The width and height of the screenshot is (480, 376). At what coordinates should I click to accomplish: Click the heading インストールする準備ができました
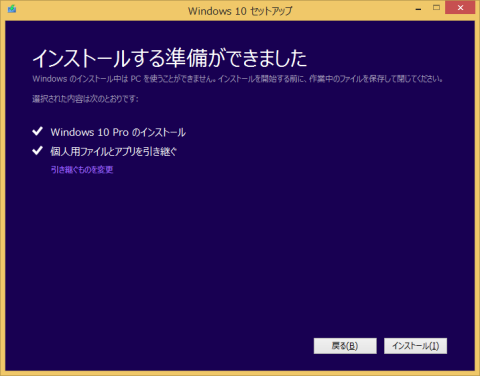170,58
